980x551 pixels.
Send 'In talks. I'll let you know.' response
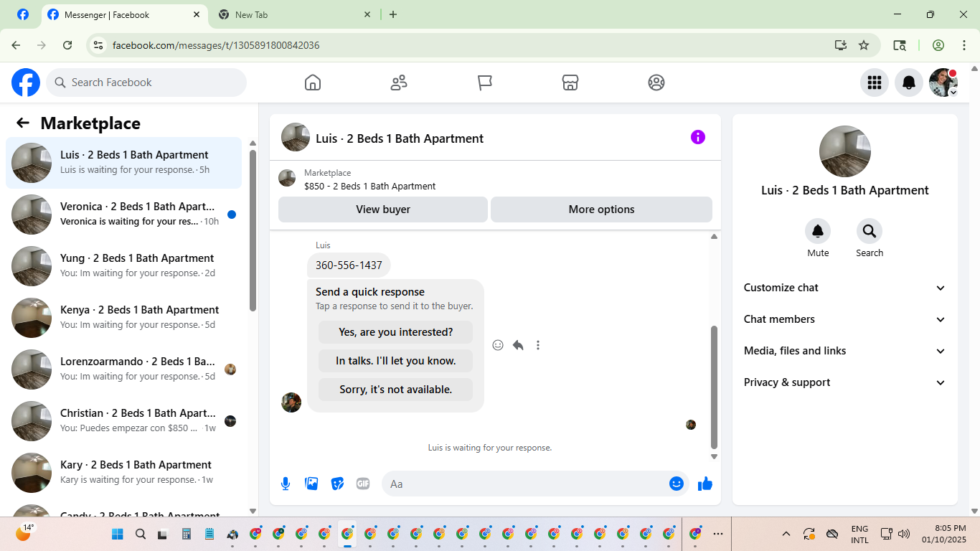pyautogui.click(x=395, y=361)
